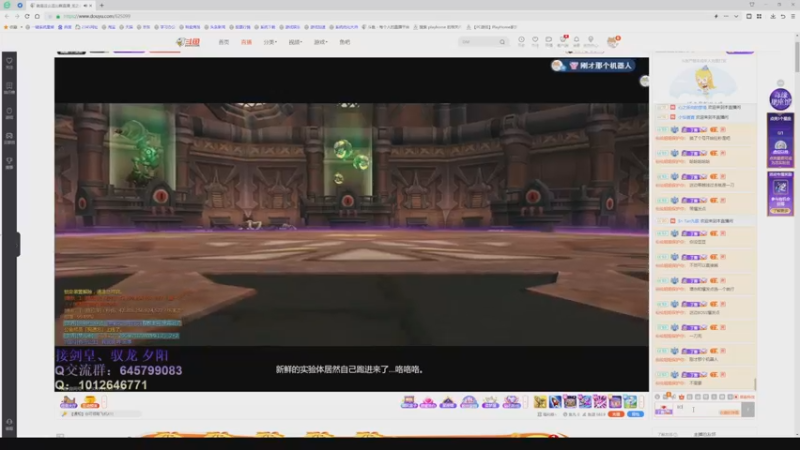This screenshot has width=800, height=450.
Task: Open the 直播 live tab
Action: click(x=246, y=42)
